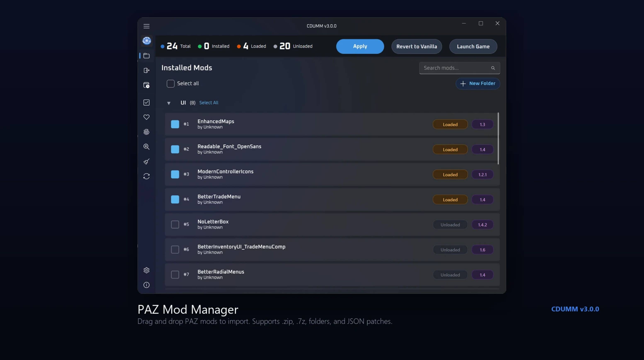Viewport: 644px width, 360px height.
Task: Click the Search mods input field
Action: tap(460, 68)
